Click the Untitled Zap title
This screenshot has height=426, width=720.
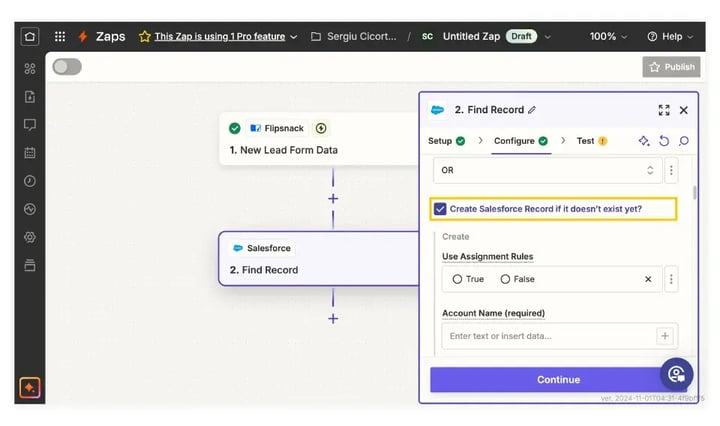tap(471, 36)
